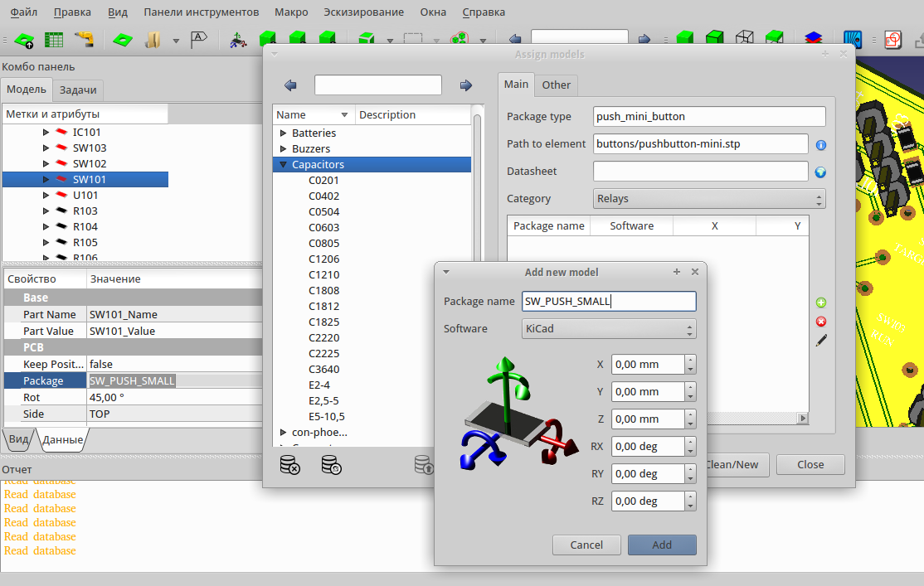Click the green plus icon to add model
The width and height of the screenshot is (924, 586).
click(821, 302)
